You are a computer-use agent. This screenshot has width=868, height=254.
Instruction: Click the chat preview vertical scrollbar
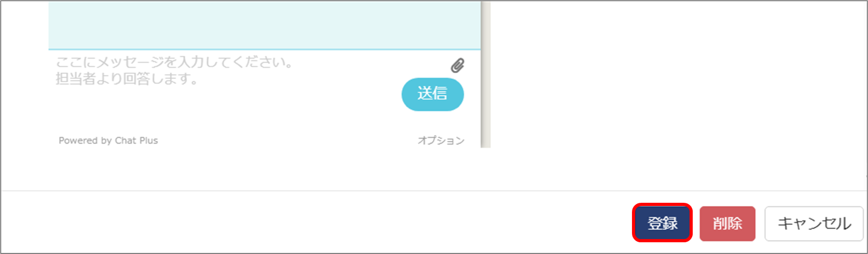point(485,74)
